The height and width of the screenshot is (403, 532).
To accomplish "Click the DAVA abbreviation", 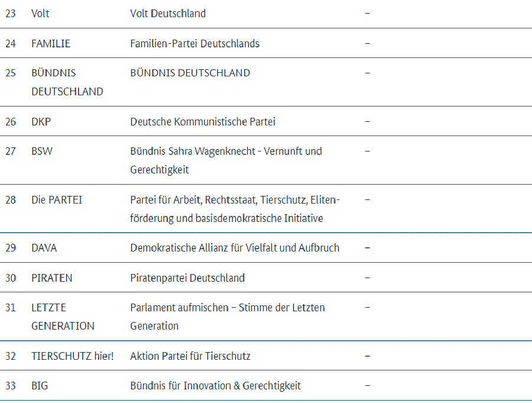I will point(44,248).
